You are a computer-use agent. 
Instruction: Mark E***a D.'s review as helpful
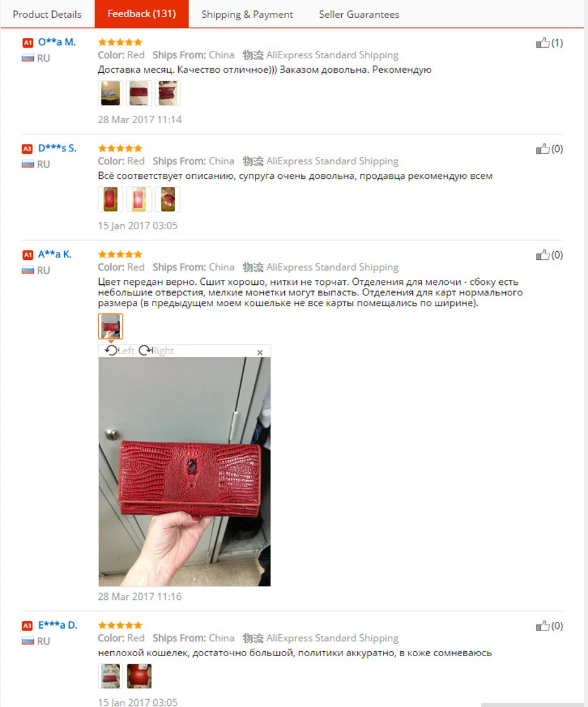[x=543, y=626]
